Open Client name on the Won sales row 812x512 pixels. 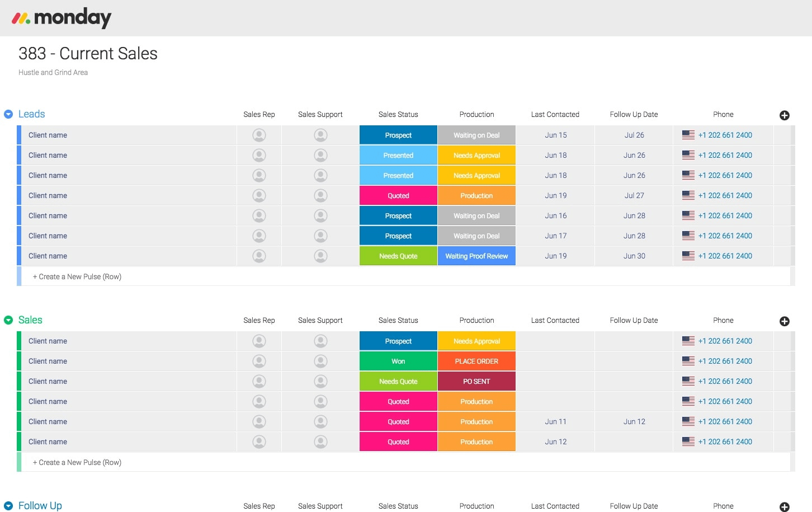point(48,361)
